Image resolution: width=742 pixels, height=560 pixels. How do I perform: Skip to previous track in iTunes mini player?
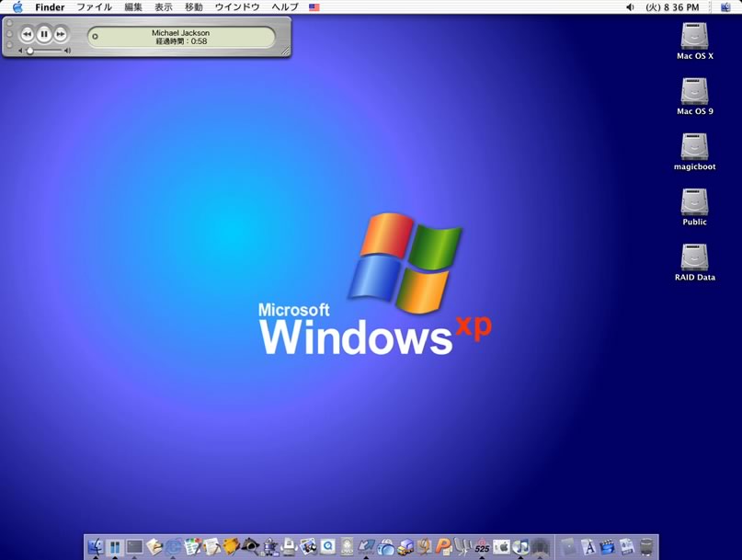27,34
